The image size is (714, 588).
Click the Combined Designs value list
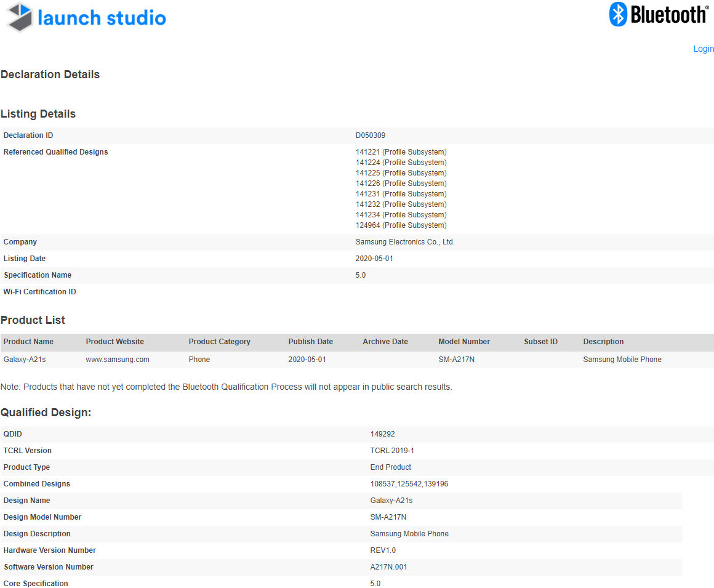click(x=409, y=484)
